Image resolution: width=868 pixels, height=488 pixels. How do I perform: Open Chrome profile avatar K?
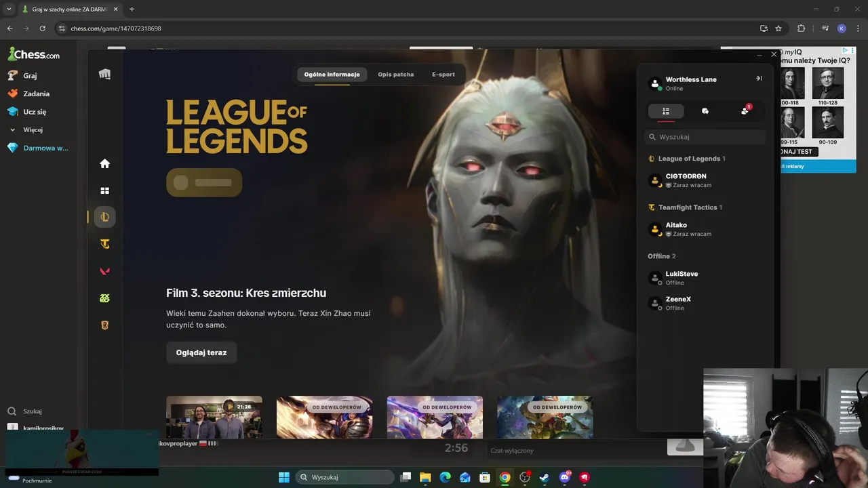(x=842, y=28)
